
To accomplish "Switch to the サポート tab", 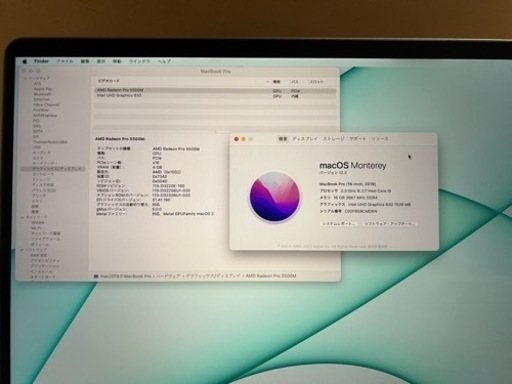I will pyautogui.click(x=358, y=139).
